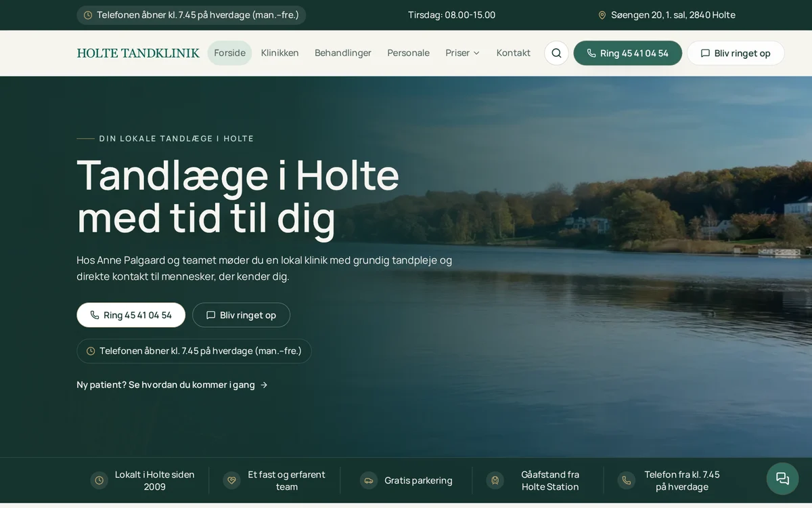
Task: Click the Telefon fra kl. 7.45 på hverdage text
Action: 682,480
